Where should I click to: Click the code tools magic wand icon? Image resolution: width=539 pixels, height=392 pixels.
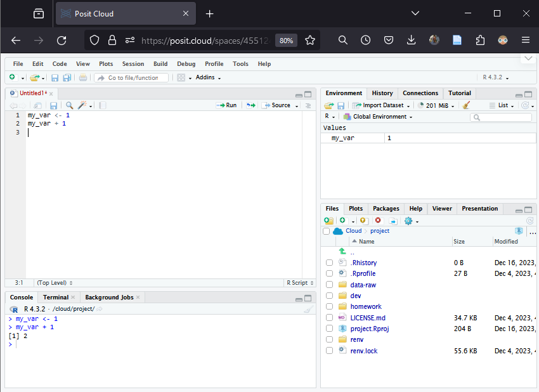(82, 105)
